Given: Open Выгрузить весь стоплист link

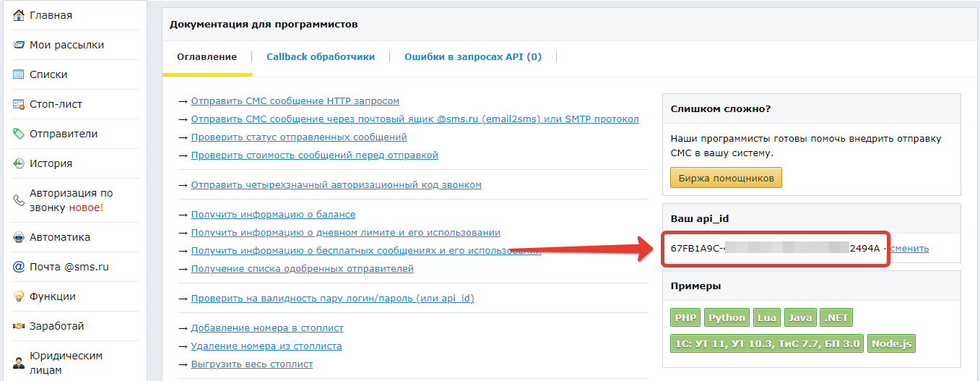Looking at the screenshot, I should pyautogui.click(x=252, y=364).
